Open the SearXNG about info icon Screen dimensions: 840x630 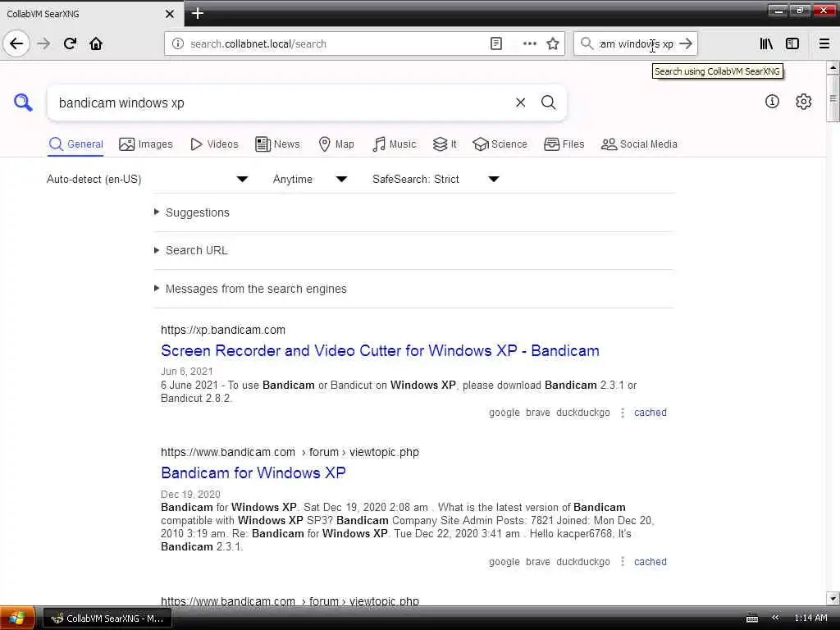(x=772, y=101)
